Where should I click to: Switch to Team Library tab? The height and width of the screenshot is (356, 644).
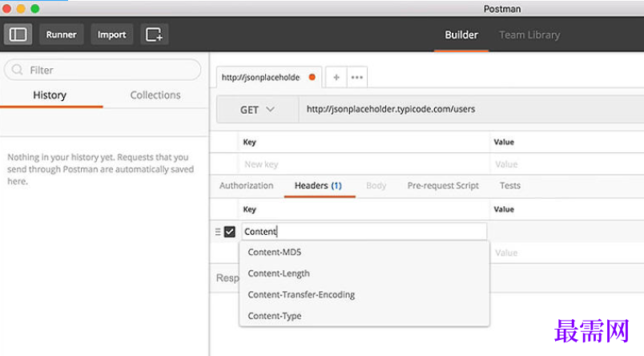coord(529,35)
